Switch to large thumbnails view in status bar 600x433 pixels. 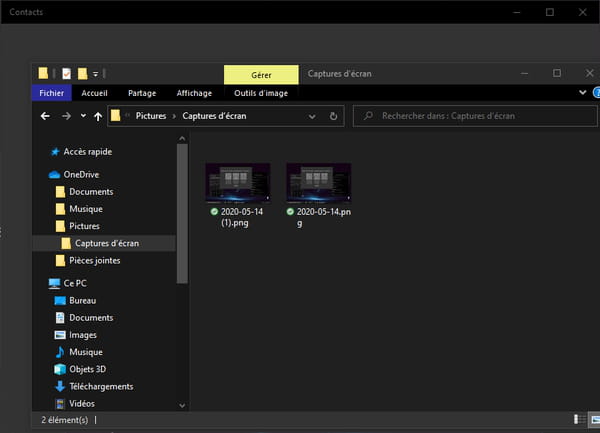[x=593, y=419]
